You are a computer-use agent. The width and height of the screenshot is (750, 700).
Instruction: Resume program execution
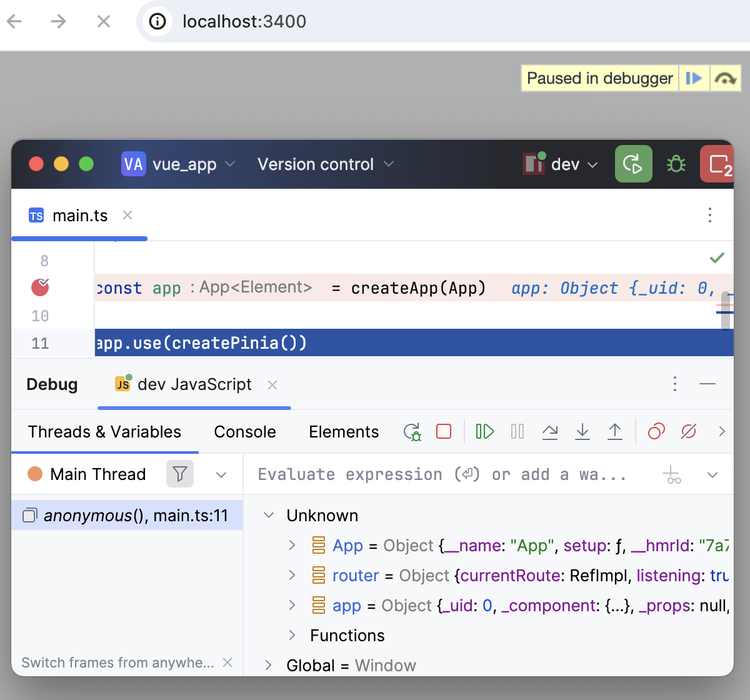coord(484,431)
